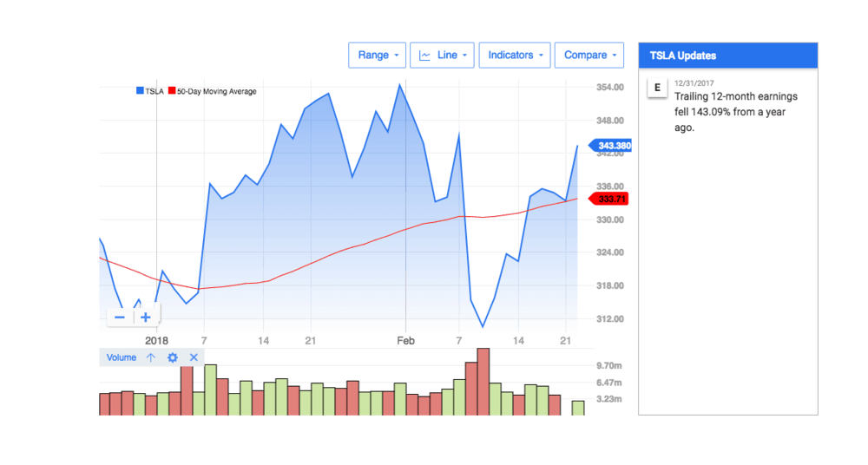868x465 pixels.
Task: Click the 312.00 price axis label
Action: point(610,319)
